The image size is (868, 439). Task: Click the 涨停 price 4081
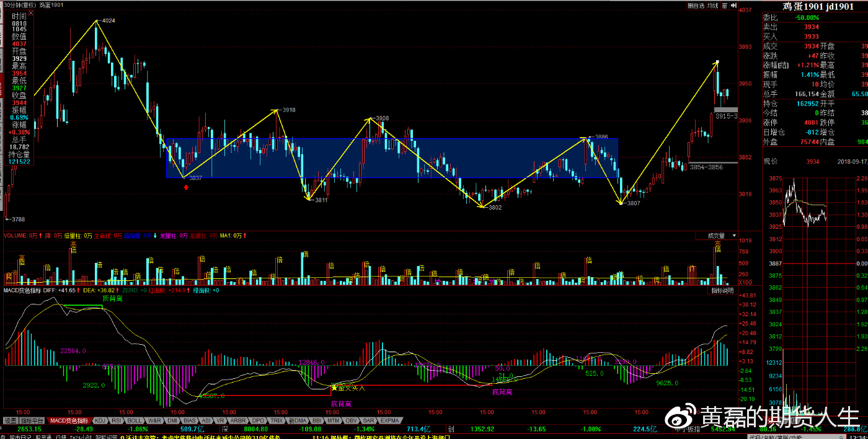(x=811, y=122)
